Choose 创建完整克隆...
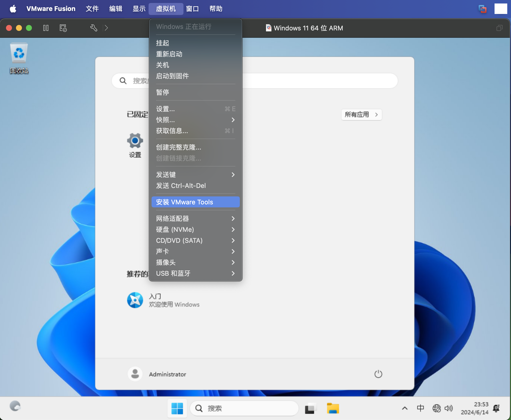 (x=195, y=147)
